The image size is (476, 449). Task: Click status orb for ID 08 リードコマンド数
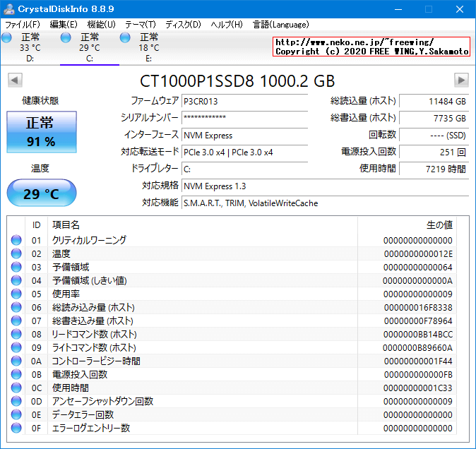click(x=16, y=334)
